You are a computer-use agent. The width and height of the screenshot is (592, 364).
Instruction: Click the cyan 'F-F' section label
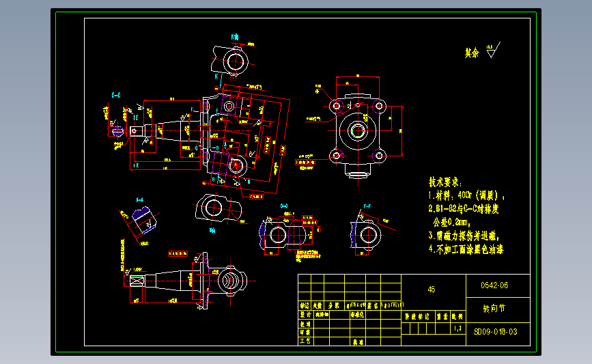(x=367, y=206)
